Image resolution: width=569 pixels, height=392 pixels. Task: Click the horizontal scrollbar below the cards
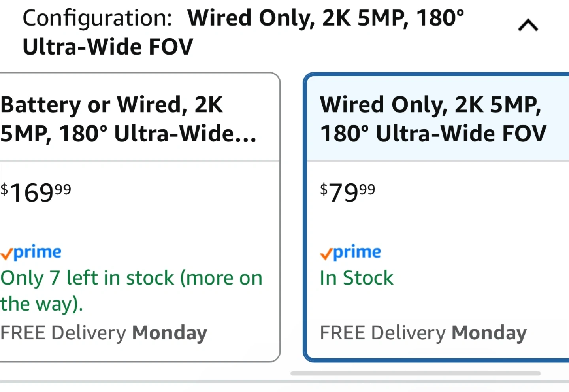pyautogui.click(x=415, y=373)
